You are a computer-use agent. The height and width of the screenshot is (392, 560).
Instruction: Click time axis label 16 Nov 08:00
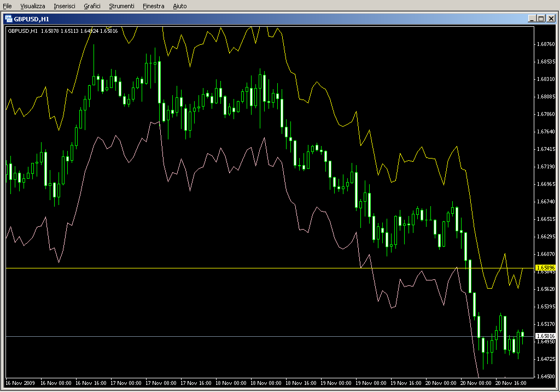click(56, 383)
